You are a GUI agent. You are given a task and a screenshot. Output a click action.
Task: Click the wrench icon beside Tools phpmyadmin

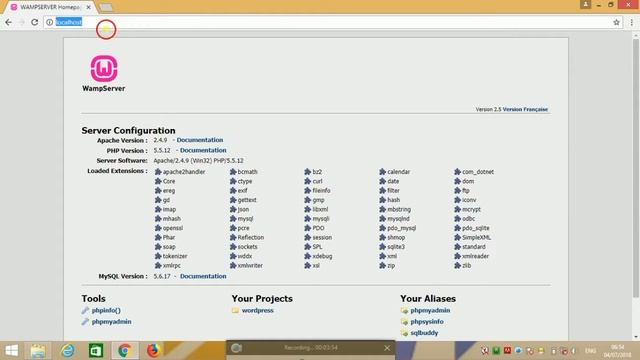85,322
